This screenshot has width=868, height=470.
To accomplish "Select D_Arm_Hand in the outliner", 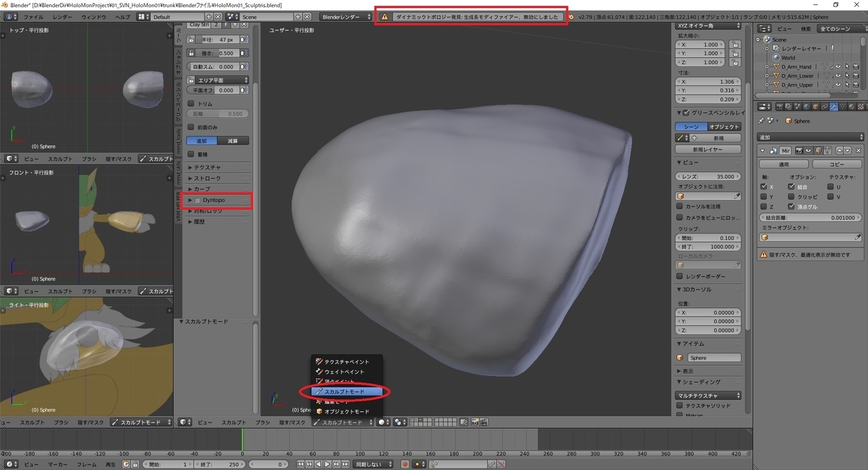I will click(796, 67).
